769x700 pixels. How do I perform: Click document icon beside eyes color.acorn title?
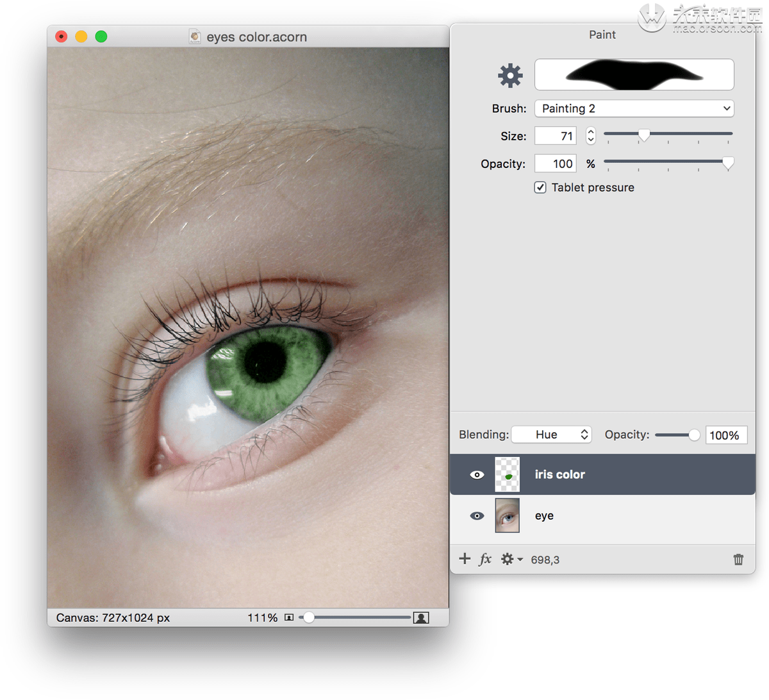point(195,37)
